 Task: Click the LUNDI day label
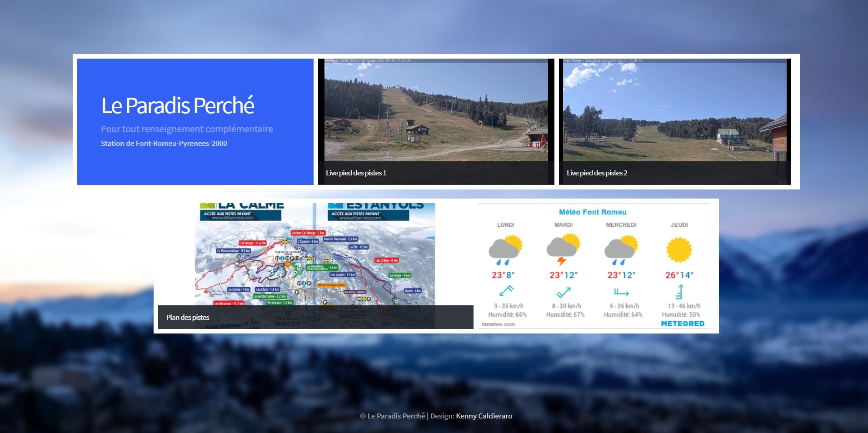(x=505, y=225)
